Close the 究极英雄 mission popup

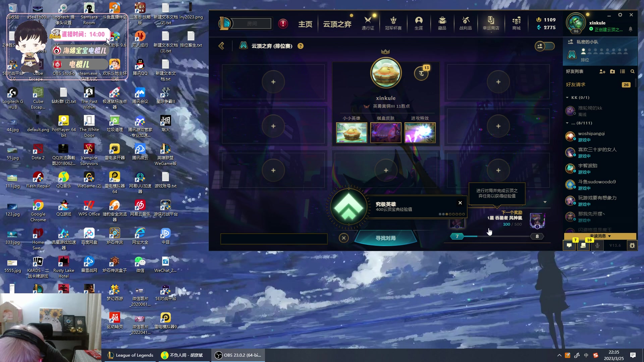460,203
